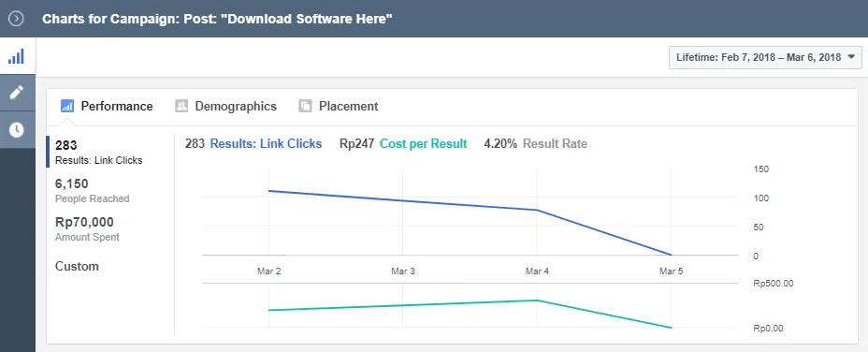Open the clock history panel in the sidebar
The image size is (868, 352).
[x=17, y=130]
